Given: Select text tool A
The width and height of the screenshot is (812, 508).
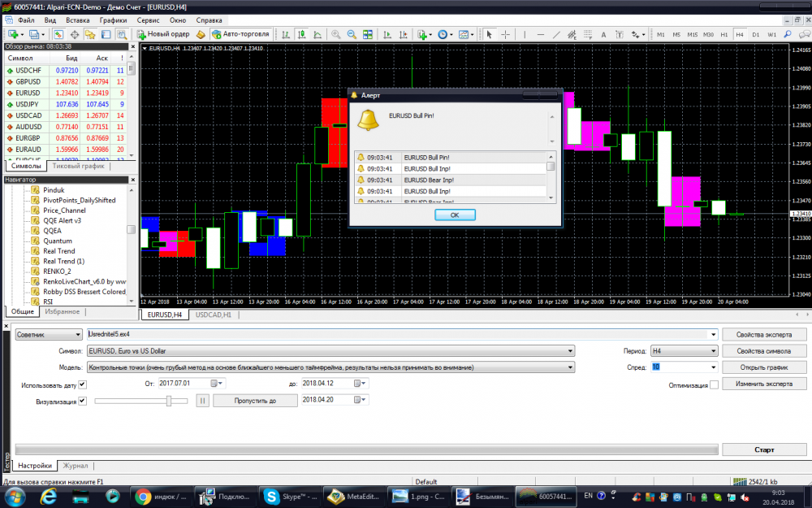Looking at the screenshot, I should 603,34.
